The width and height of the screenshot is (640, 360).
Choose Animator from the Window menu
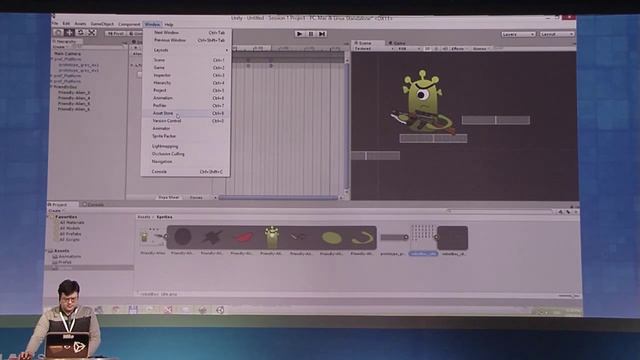[186, 129]
